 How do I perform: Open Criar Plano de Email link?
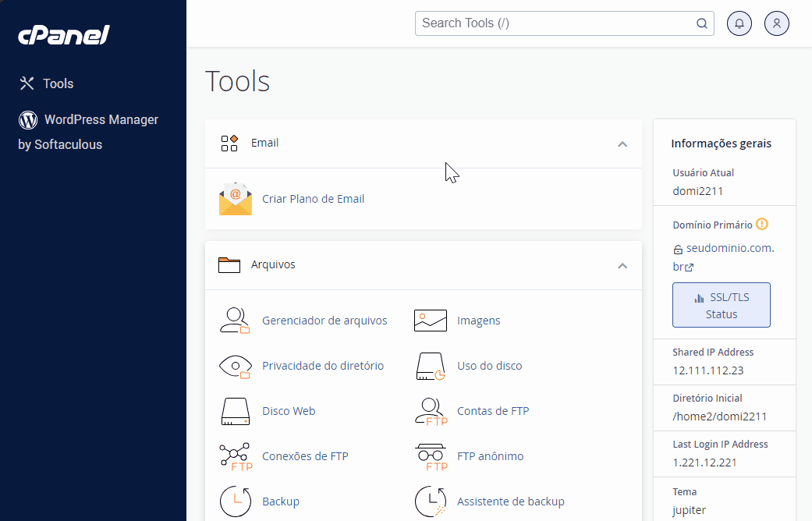point(314,199)
